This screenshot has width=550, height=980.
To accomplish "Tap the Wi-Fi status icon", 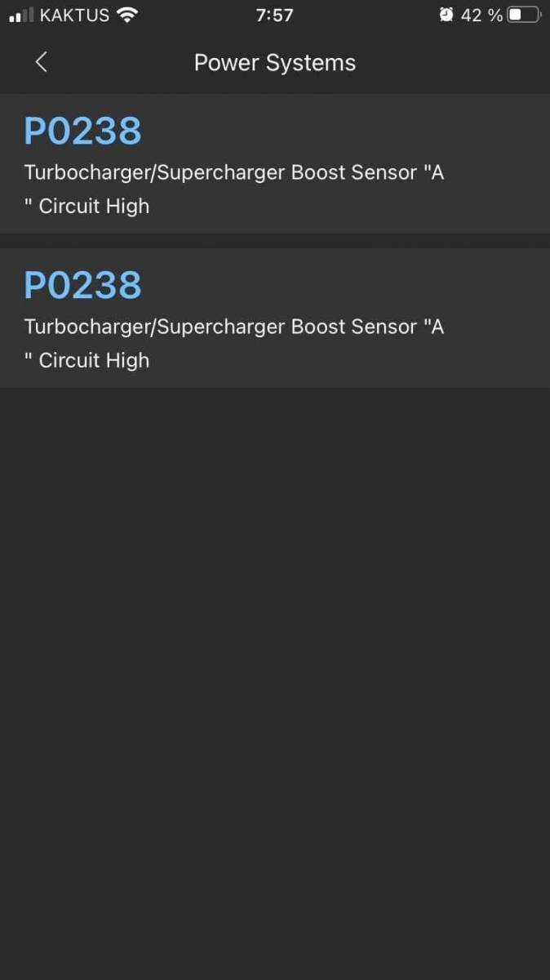I will point(127,15).
